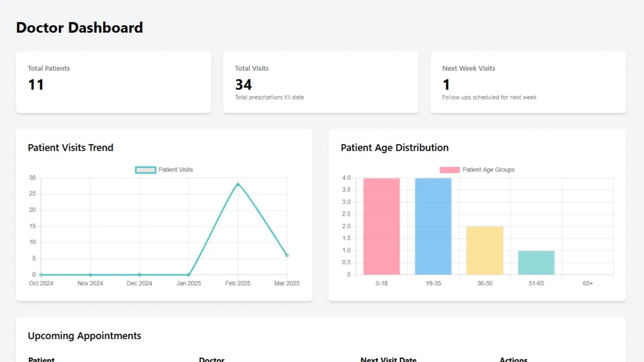Select the Mar 2025 data point
This screenshot has height=362, width=644.
click(x=287, y=255)
